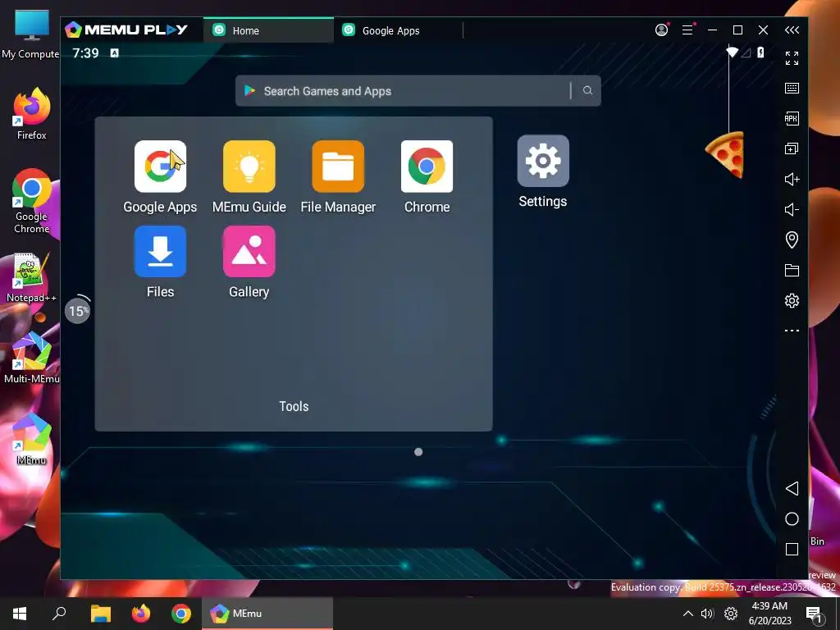840x630 pixels.
Task: Open Notepad++ desktop shortcut
Action: pyautogui.click(x=32, y=277)
